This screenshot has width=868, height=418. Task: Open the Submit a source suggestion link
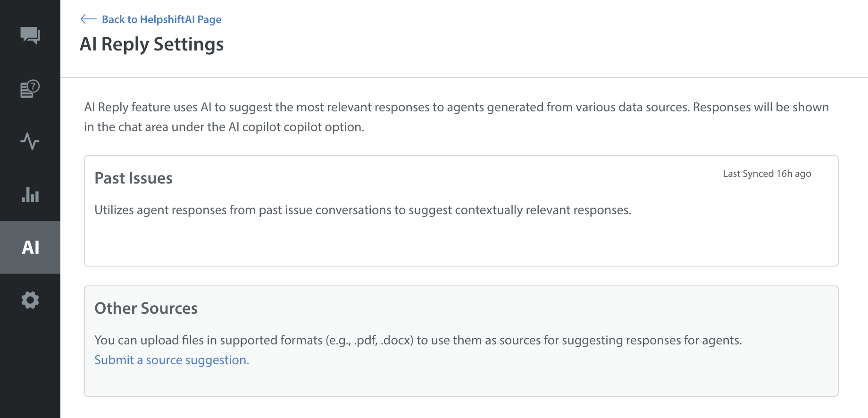[x=172, y=360]
